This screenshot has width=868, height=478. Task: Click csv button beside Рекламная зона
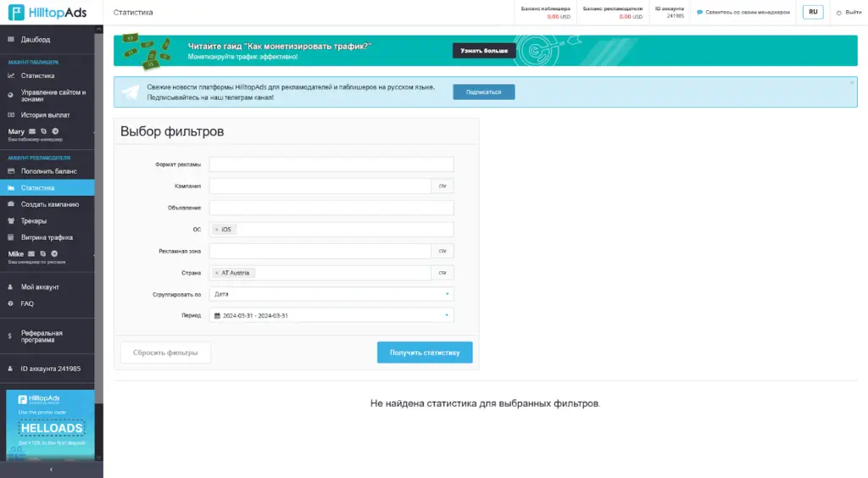click(442, 251)
